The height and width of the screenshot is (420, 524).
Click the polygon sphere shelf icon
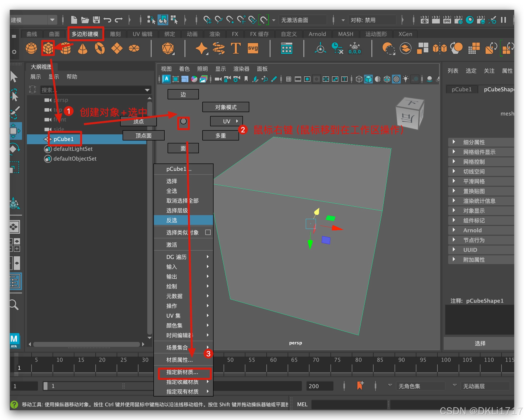(31, 48)
